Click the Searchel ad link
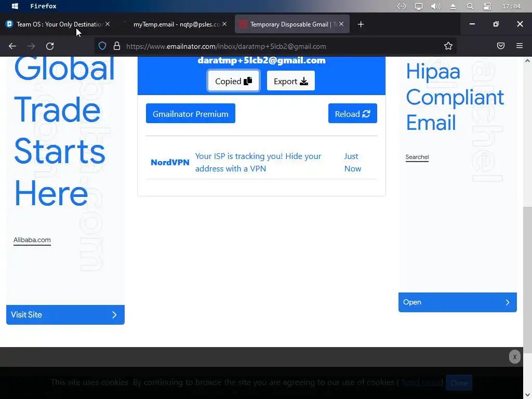Viewport: 532px width, 399px height. (x=417, y=157)
